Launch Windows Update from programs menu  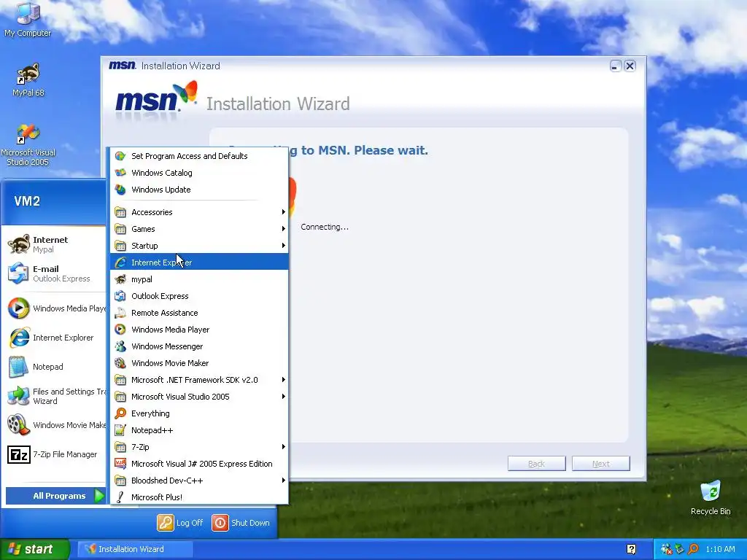click(x=199, y=190)
